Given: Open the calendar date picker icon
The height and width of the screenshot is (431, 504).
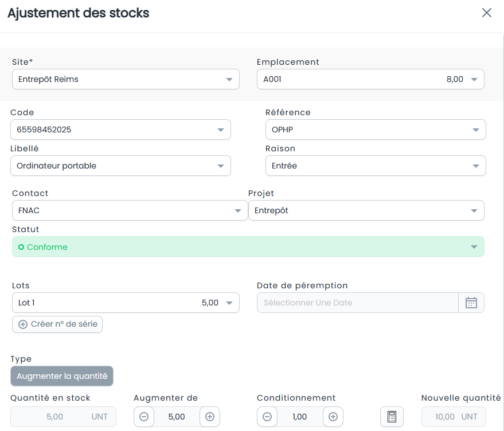Looking at the screenshot, I should pyautogui.click(x=471, y=303).
